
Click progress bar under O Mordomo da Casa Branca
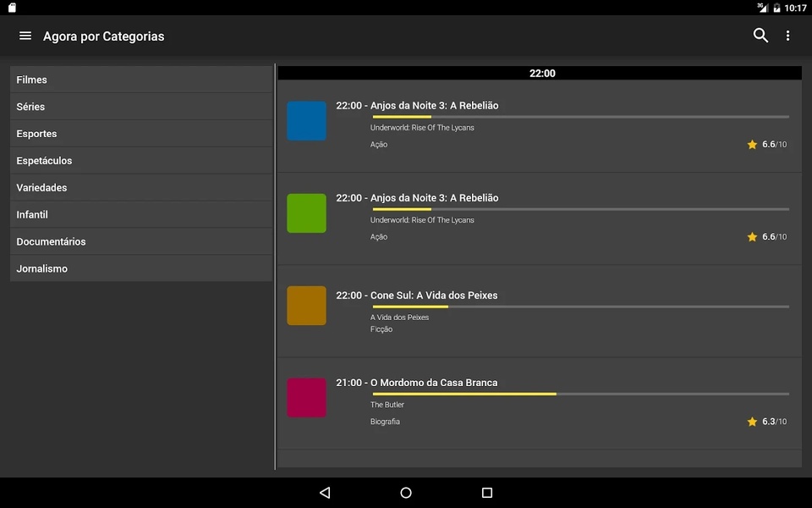tap(580, 394)
